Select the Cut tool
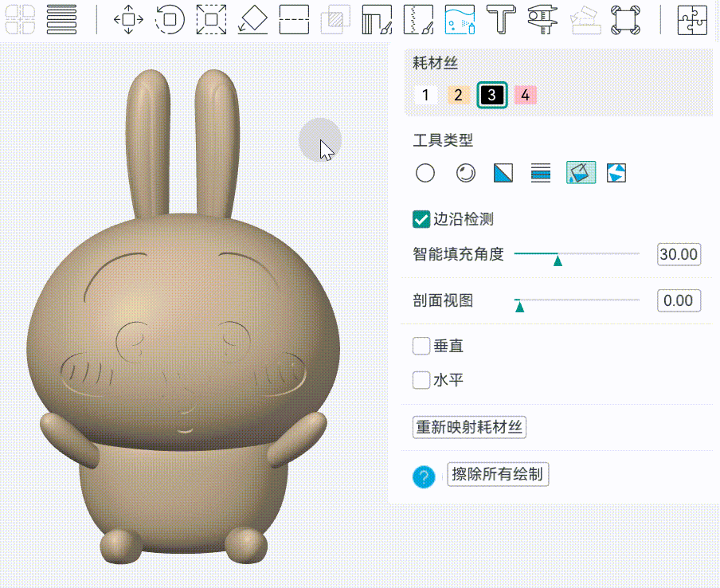720x588 pixels. [295, 19]
